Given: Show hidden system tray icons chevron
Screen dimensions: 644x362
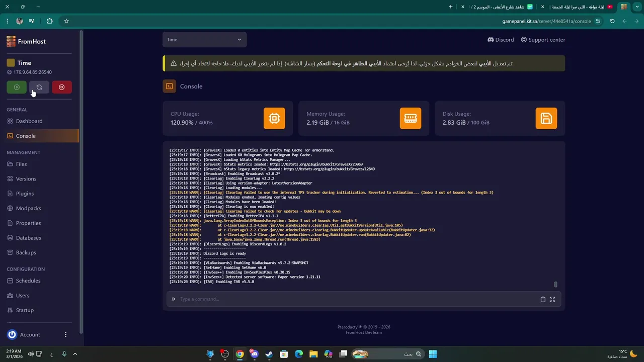Looking at the screenshot, I should [x=75, y=354].
